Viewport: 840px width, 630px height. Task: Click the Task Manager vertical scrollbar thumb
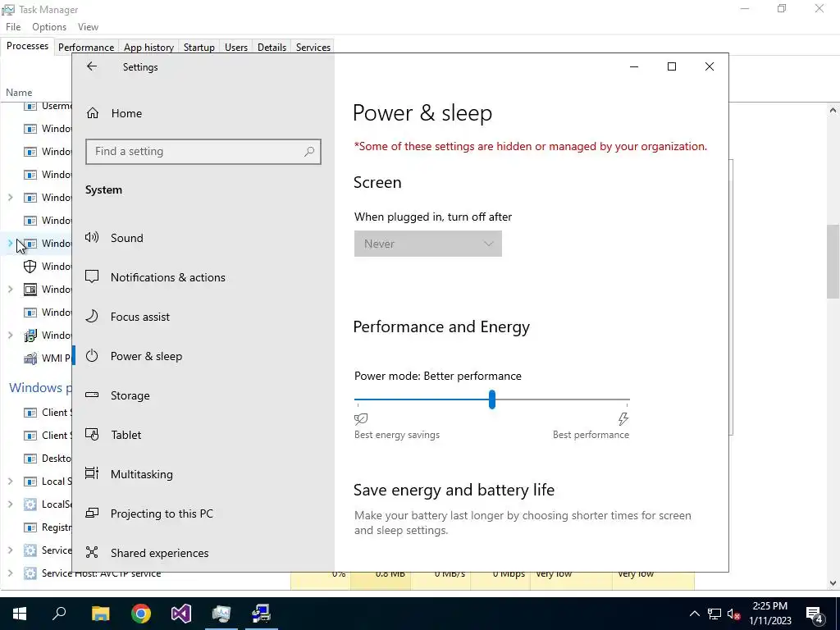pos(833,261)
